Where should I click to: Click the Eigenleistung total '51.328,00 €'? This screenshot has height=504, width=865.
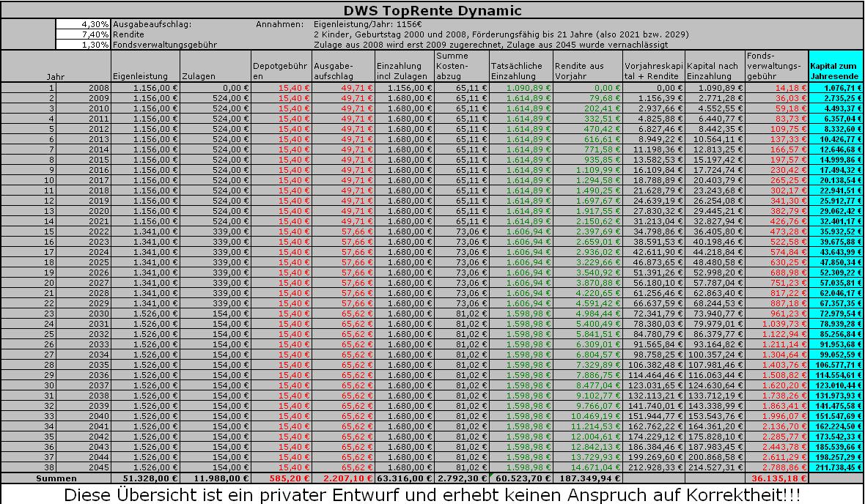(146, 478)
